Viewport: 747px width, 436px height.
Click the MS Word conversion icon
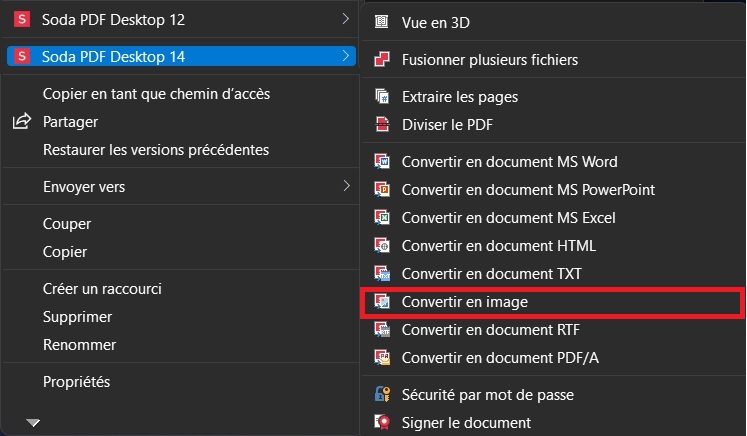(x=382, y=162)
